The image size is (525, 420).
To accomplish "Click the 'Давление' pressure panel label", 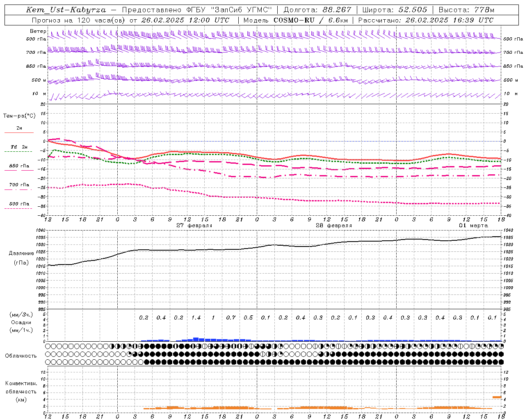I will 21,253.
